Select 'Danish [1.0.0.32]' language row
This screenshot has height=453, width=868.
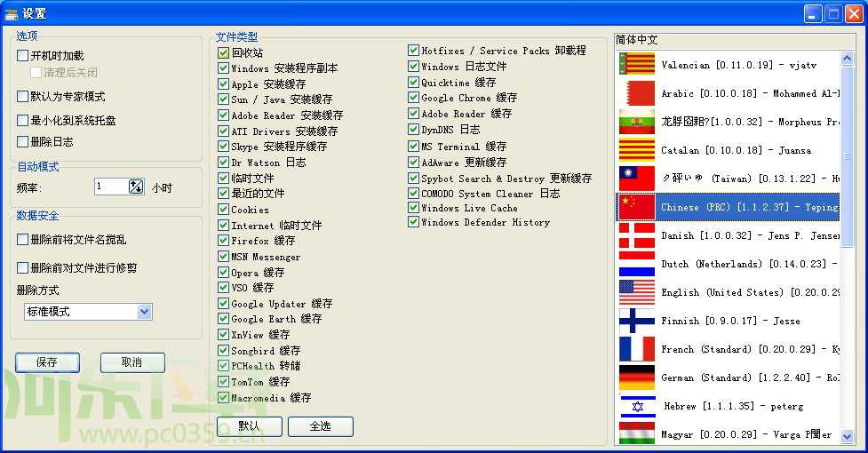(x=729, y=235)
